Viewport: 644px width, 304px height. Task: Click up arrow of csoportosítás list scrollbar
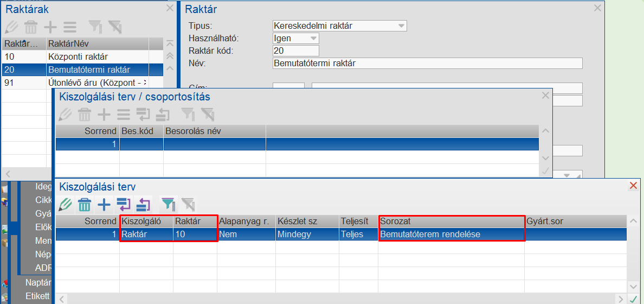[x=545, y=131]
